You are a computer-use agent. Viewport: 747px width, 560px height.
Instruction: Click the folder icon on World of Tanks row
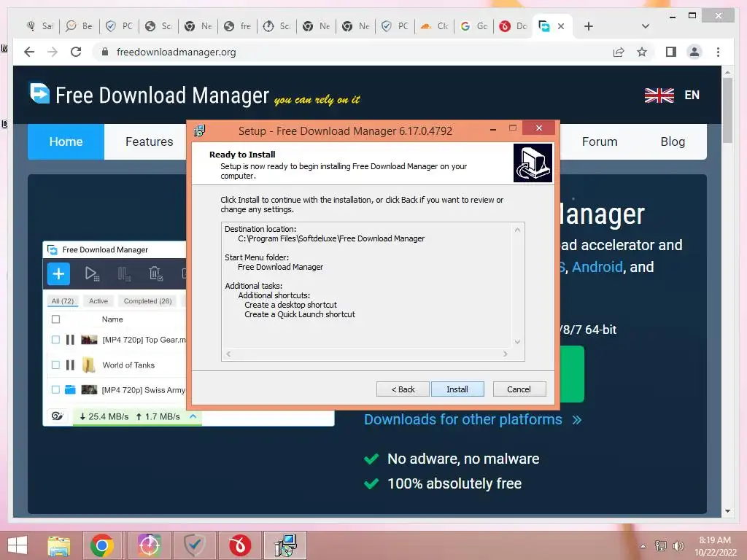click(88, 365)
